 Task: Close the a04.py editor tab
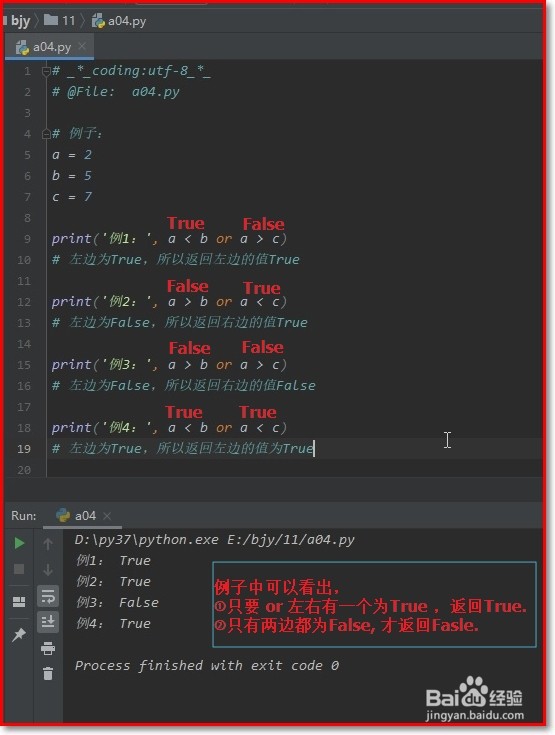[x=82, y=46]
